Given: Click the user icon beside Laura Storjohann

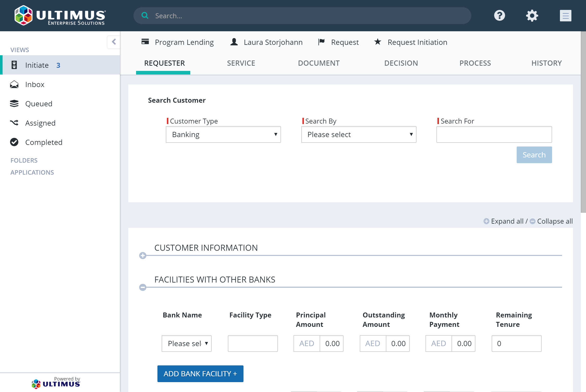Looking at the screenshot, I should pyautogui.click(x=234, y=42).
